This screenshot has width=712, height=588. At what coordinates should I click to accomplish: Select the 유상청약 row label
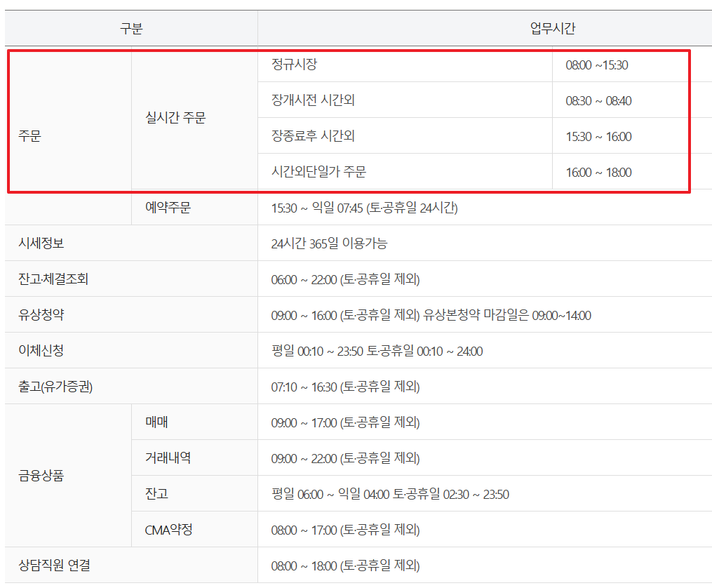(x=39, y=314)
